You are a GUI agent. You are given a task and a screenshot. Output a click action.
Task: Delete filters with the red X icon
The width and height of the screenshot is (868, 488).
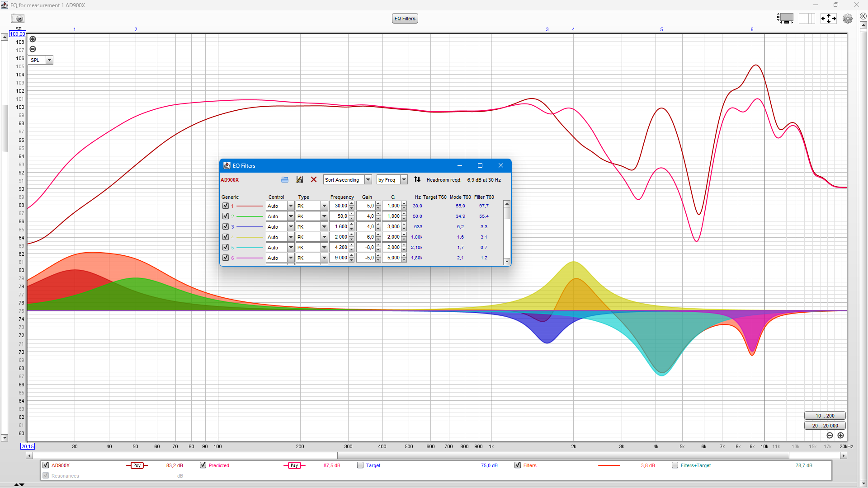(x=314, y=180)
